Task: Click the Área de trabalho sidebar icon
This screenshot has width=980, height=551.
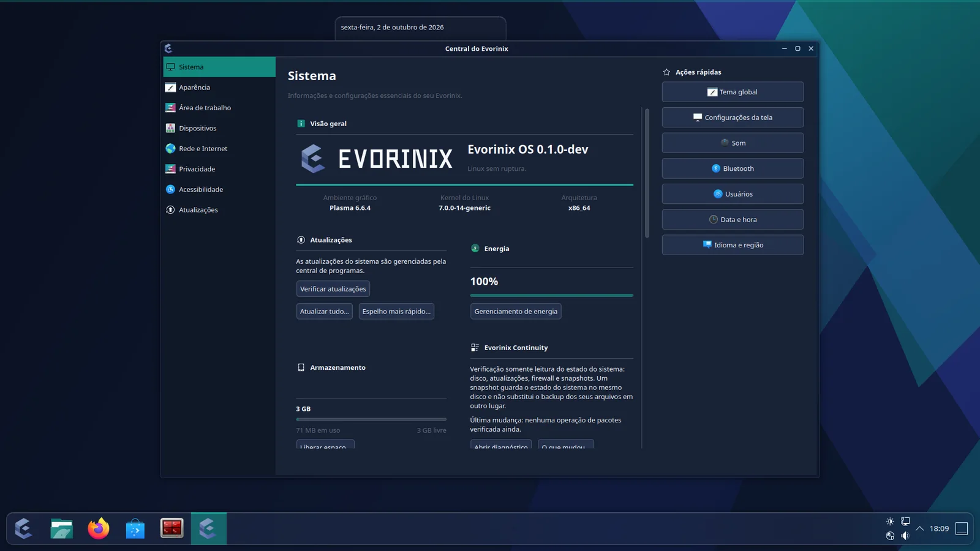Action: [170, 108]
